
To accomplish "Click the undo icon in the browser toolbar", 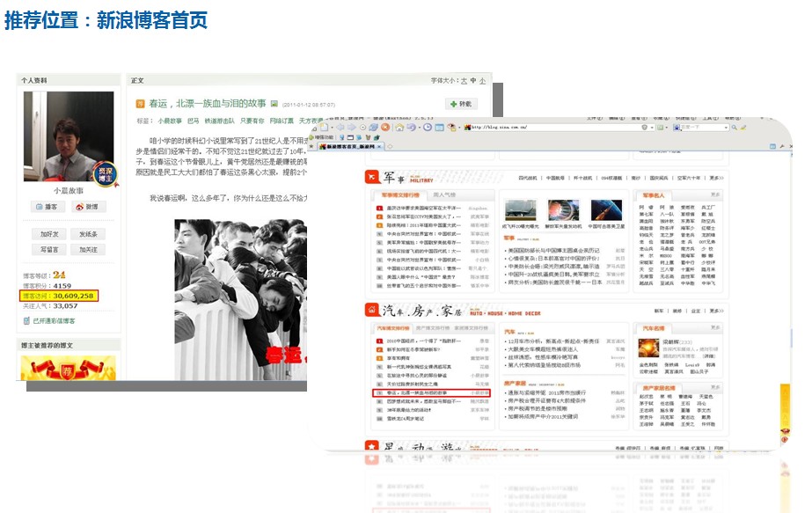I will click(412, 127).
